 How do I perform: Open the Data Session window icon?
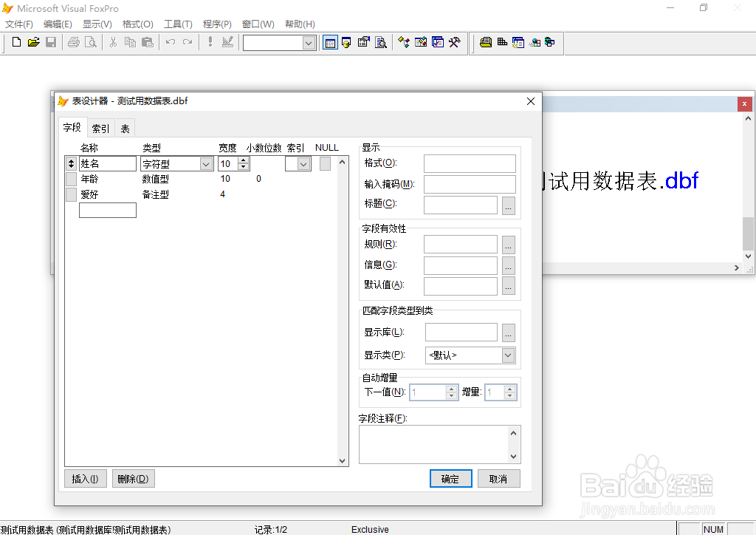click(x=329, y=42)
